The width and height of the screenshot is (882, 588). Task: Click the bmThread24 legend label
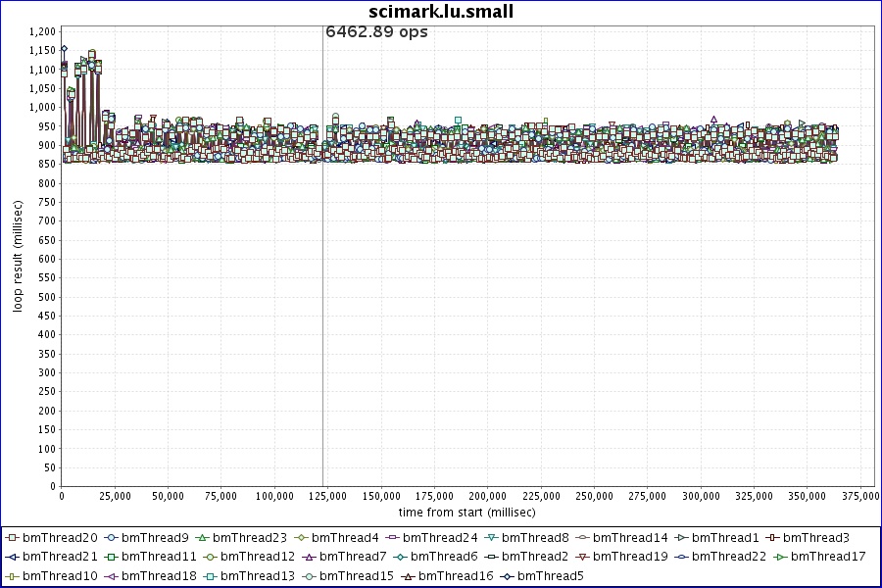tap(440, 538)
